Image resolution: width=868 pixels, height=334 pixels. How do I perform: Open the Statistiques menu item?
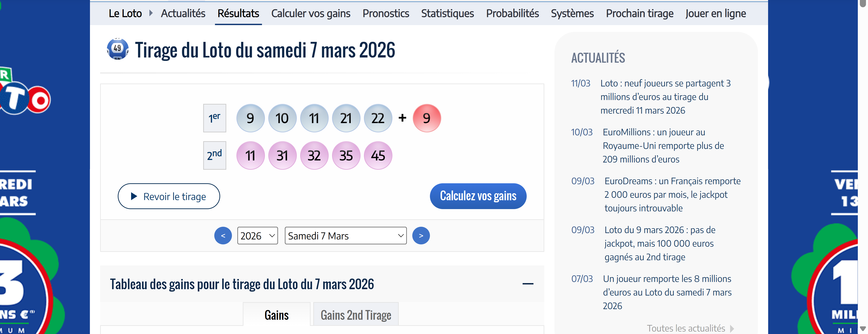coord(447,14)
